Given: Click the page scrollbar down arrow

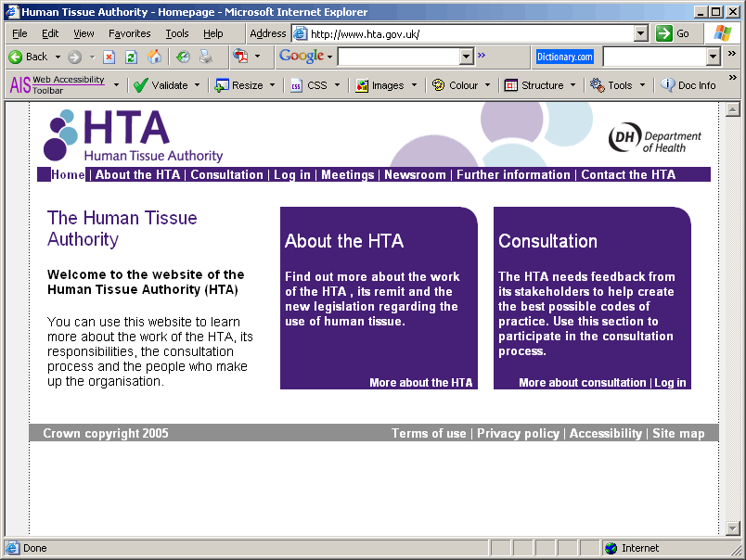Looking at the screenshot, I should [x=733, y=528].
